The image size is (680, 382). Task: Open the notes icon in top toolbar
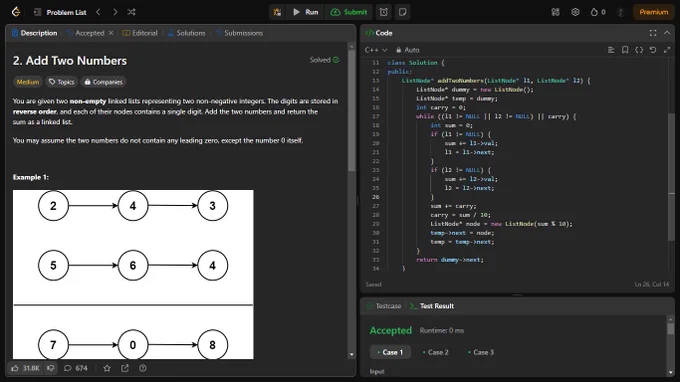tap(402, 12)
